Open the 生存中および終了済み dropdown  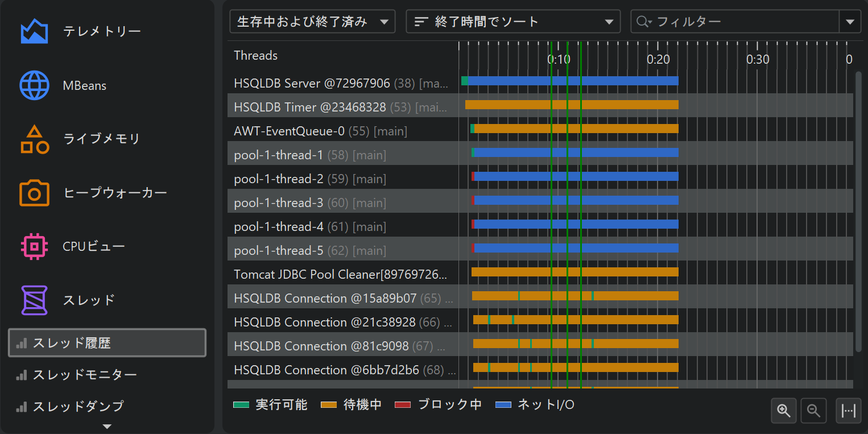point(312,22)
